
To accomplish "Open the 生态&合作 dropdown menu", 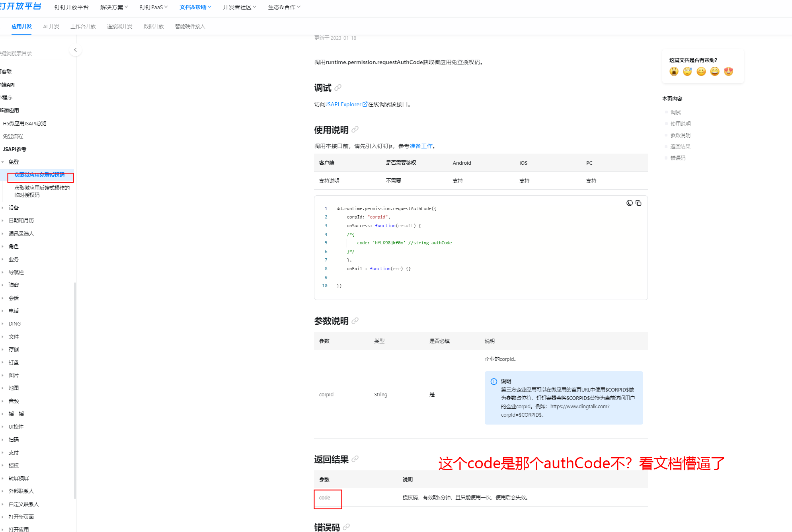I will 284,7.
